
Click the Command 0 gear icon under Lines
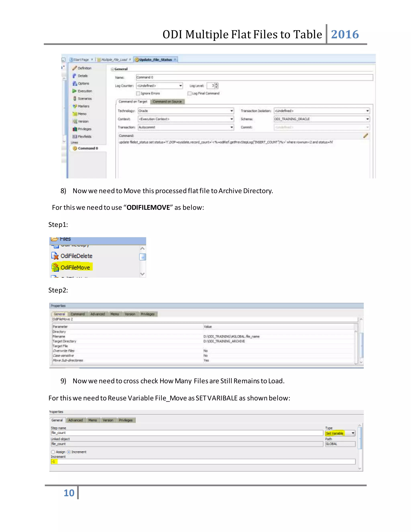[x=75, y=148]
